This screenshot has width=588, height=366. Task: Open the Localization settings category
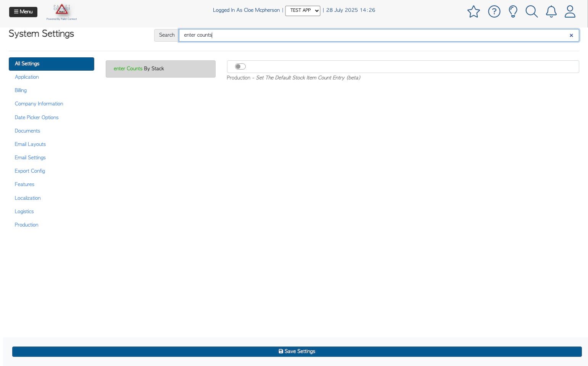pos(27,198)
